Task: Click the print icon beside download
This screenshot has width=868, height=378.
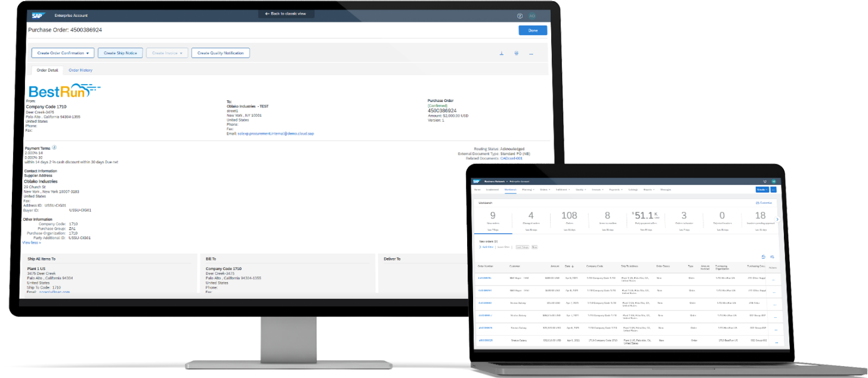Action: pyautogui.click(x=517, y=53)
